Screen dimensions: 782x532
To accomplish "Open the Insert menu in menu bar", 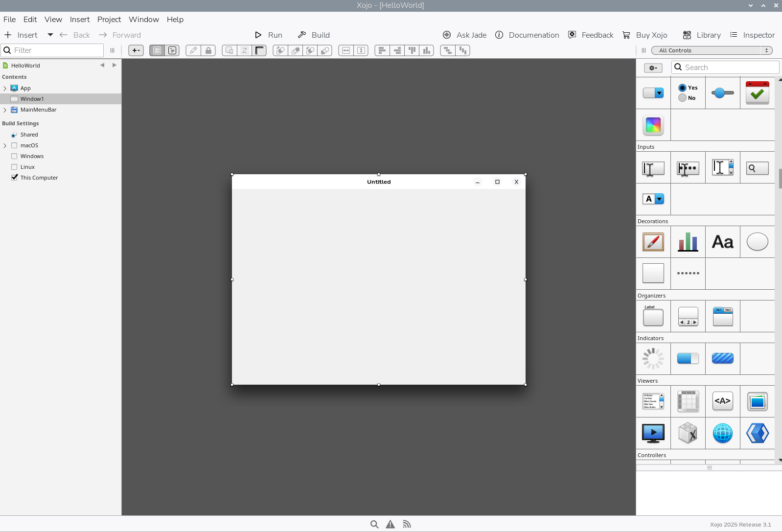I will click(x=79, y=20).
